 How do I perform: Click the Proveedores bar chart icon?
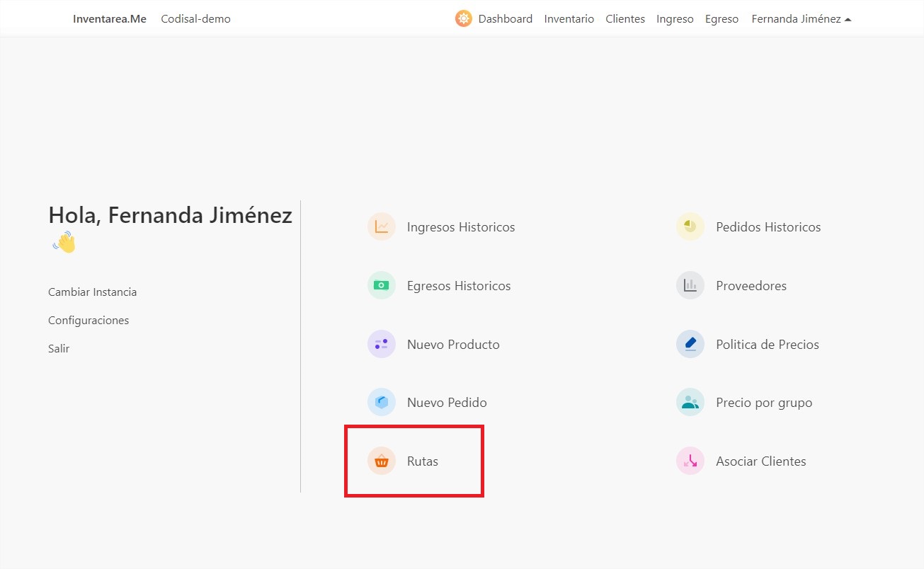tap(690, 285)
